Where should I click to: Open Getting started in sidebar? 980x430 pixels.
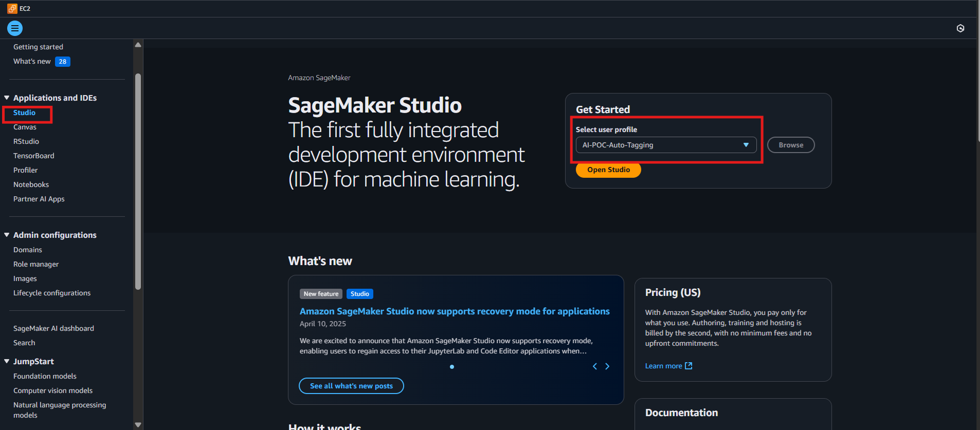(38, 47)
